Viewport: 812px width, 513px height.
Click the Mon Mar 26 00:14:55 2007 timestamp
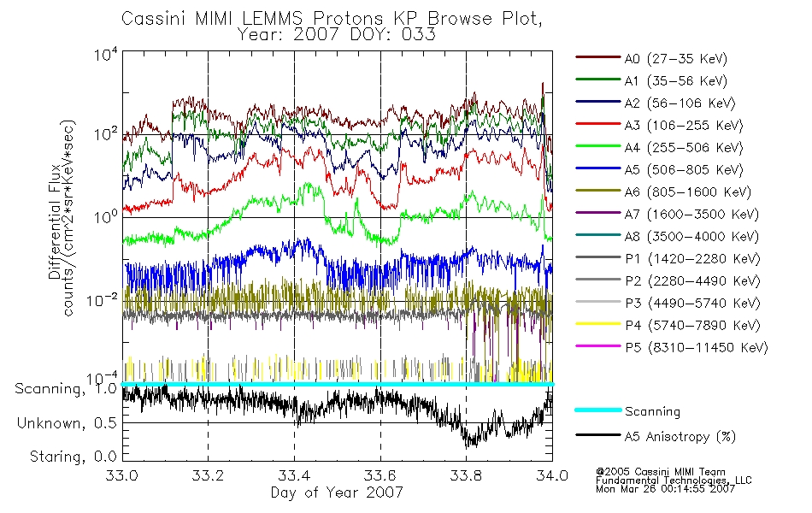666,489
